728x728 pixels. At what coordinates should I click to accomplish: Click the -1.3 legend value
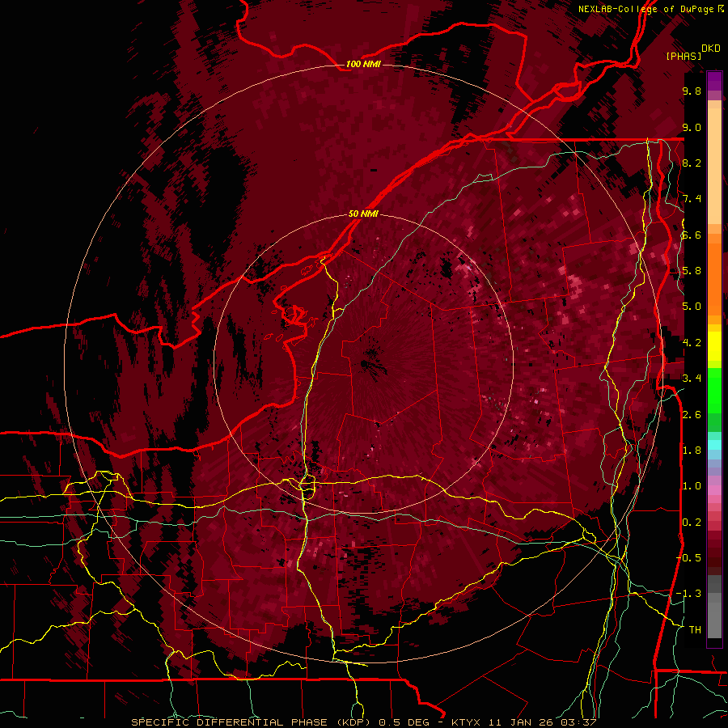pyautogui.click(x=689, y=594)
